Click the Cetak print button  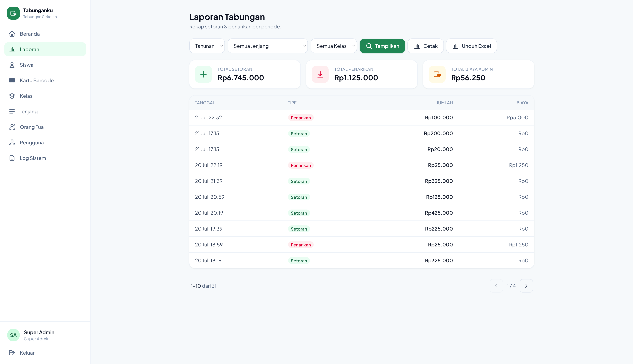425,46
